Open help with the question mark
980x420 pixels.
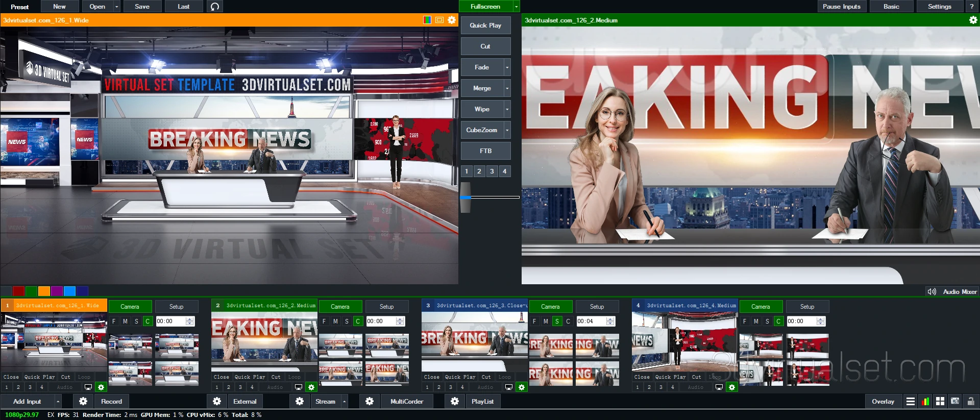[x=972, y=7]
